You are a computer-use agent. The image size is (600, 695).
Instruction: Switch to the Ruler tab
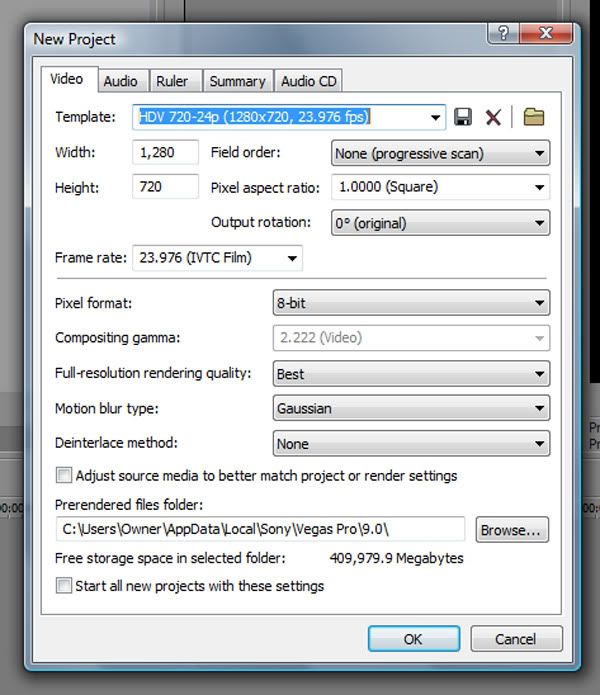pyautogui.click(x=176, y=81)
